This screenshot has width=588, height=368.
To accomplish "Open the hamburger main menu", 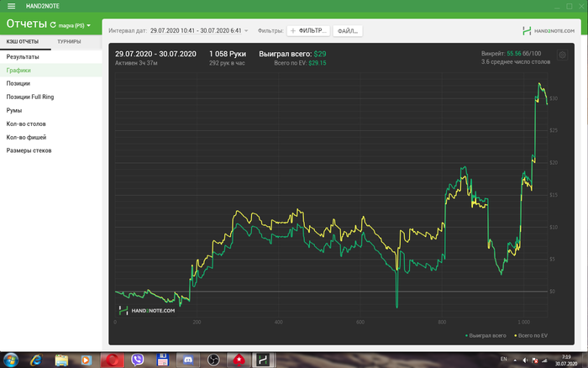I will point(11,6).
